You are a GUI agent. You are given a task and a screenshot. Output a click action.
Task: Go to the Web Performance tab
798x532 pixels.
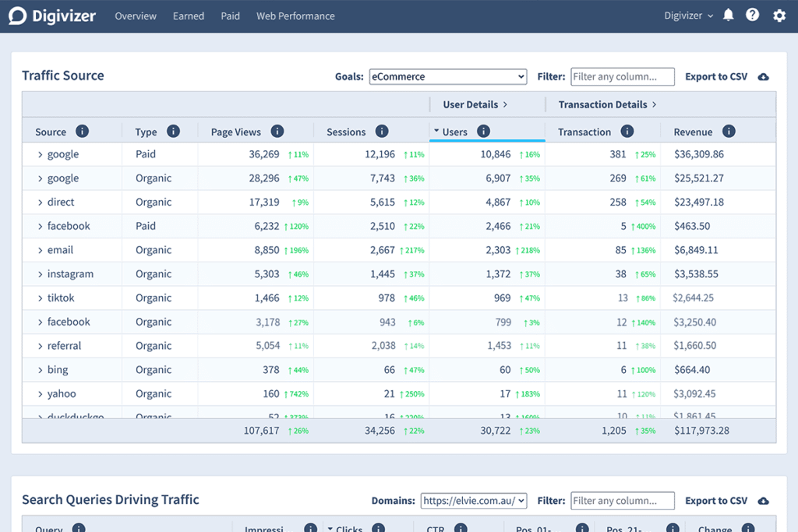295,16
